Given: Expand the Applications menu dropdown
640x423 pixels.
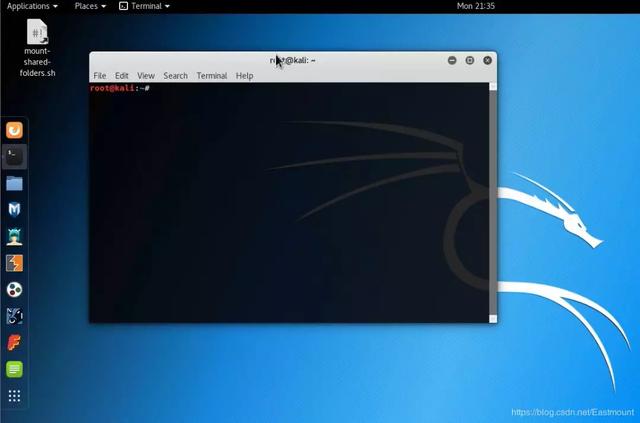Looking at the screenshot, I should (32, 6).
